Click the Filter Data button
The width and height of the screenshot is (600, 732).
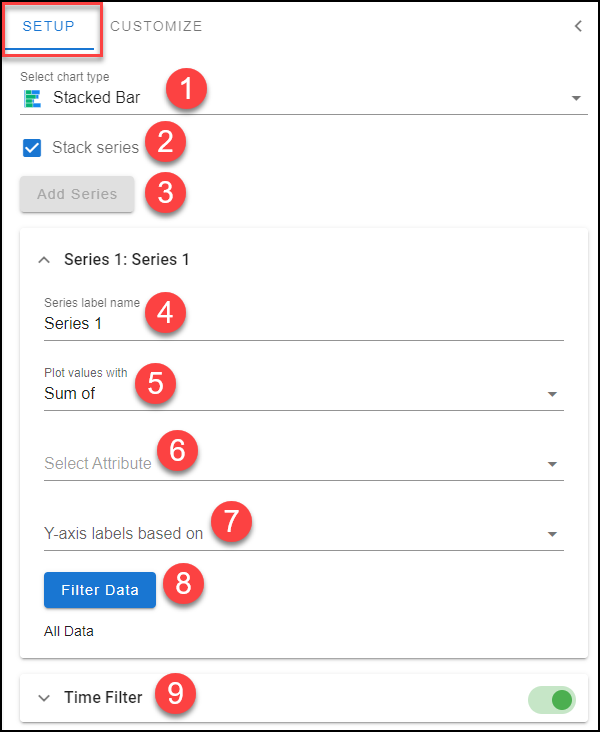(100, 590)
